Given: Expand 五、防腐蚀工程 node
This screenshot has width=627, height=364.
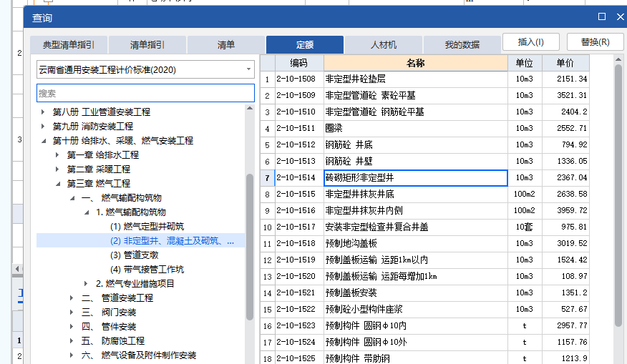Looking at the screenshot, I should click(x=72, y=341).
